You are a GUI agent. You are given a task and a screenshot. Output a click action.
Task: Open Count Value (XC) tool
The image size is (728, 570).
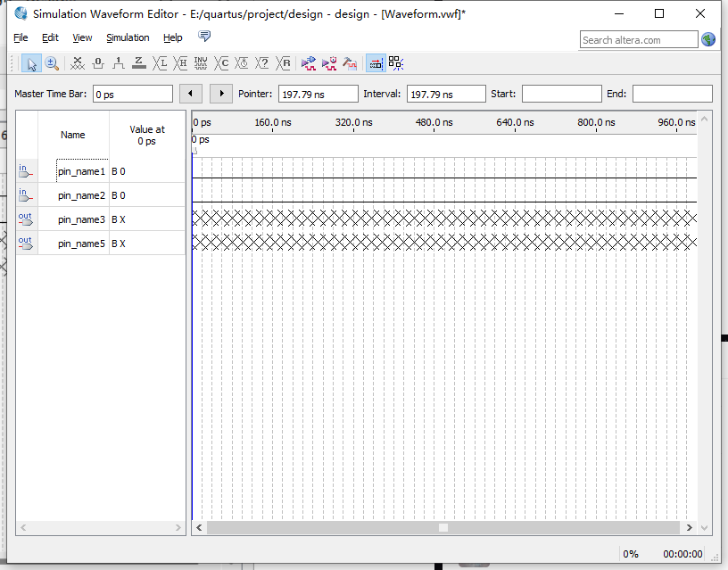click(x=221, y=63)
